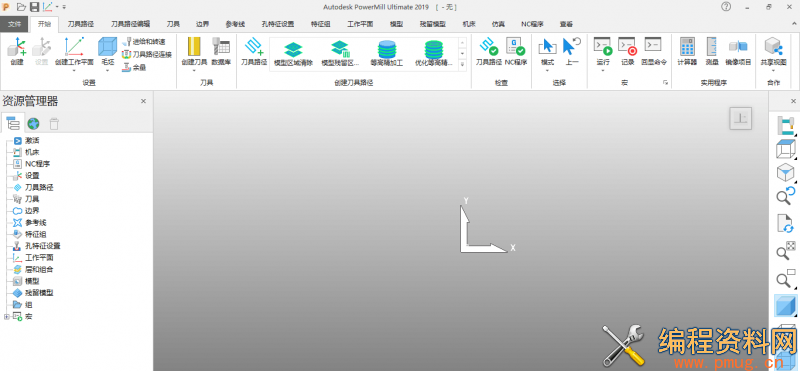Viewport: 800px width, 371px height.
Task: Click the machine tool view icon in right toolbar
Action: coord(785,126)
